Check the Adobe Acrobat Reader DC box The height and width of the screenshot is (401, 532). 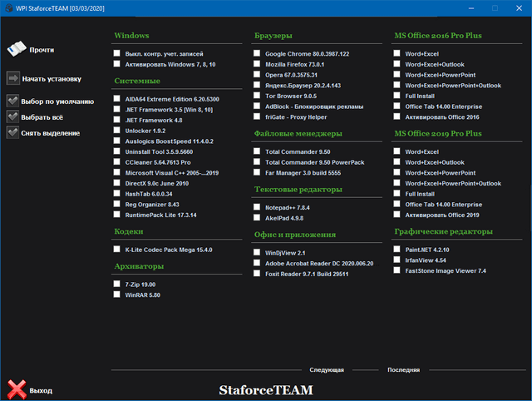(257, 263)
